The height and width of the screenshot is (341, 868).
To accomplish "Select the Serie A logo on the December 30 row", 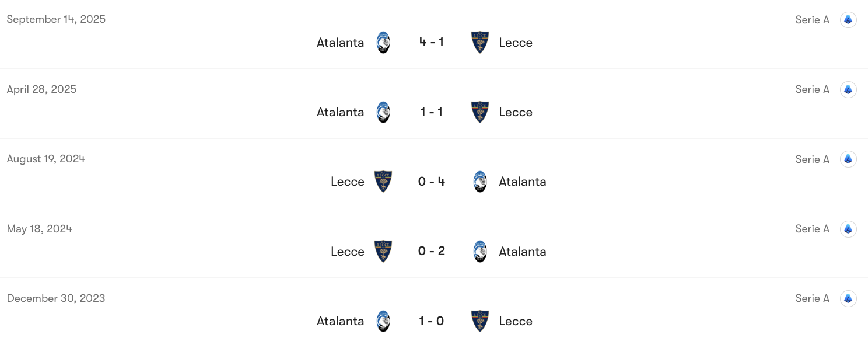I will tap(848, 298).
